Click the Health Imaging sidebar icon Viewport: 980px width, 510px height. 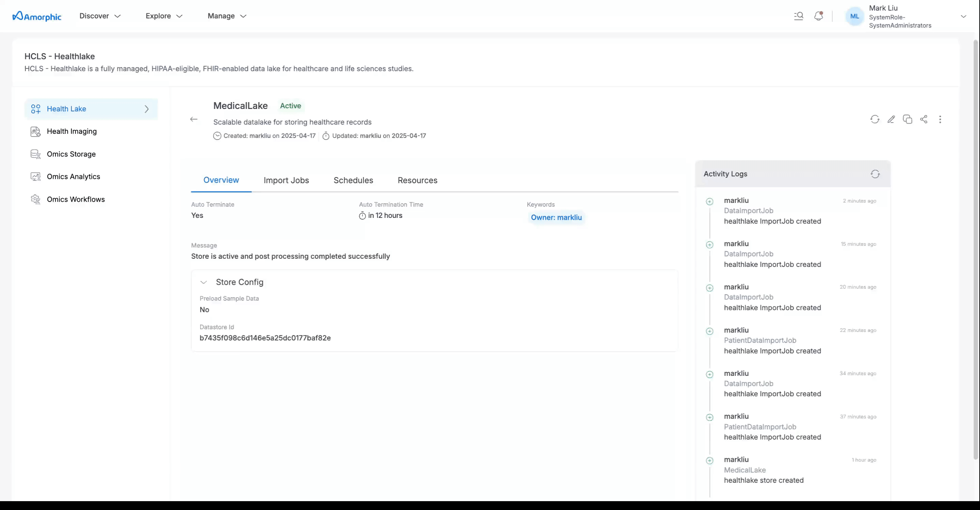tap(36, 132)
